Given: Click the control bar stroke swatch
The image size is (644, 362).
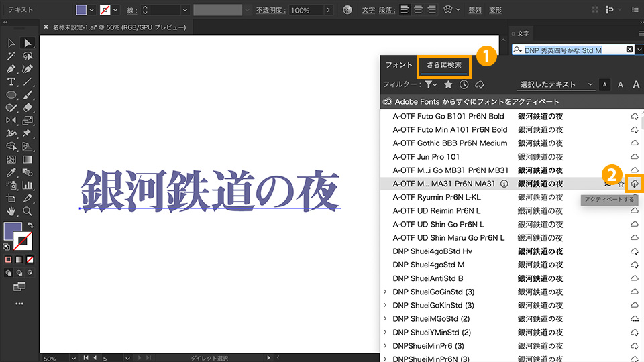Looking at the screenshot, I should click(x=105, y=10).
